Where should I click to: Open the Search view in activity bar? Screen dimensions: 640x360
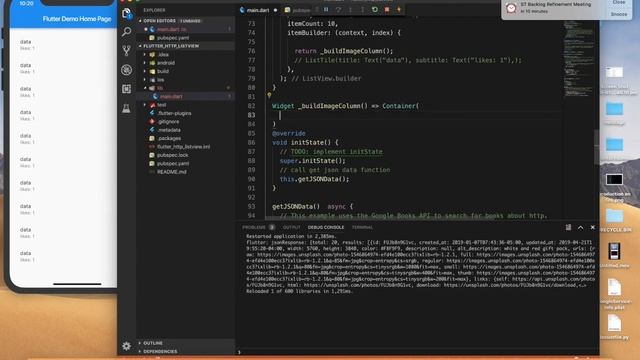(127, 31)
